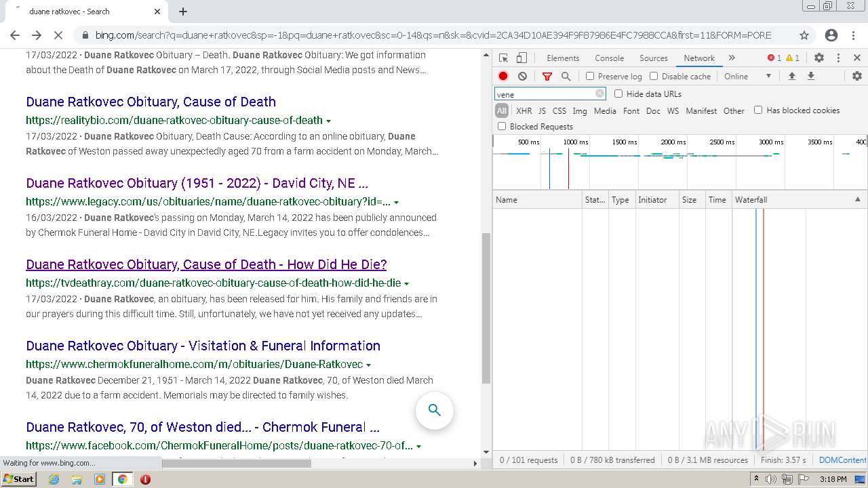Open a new browser tab
Screen dimensions: 868x488
[183, 12]
